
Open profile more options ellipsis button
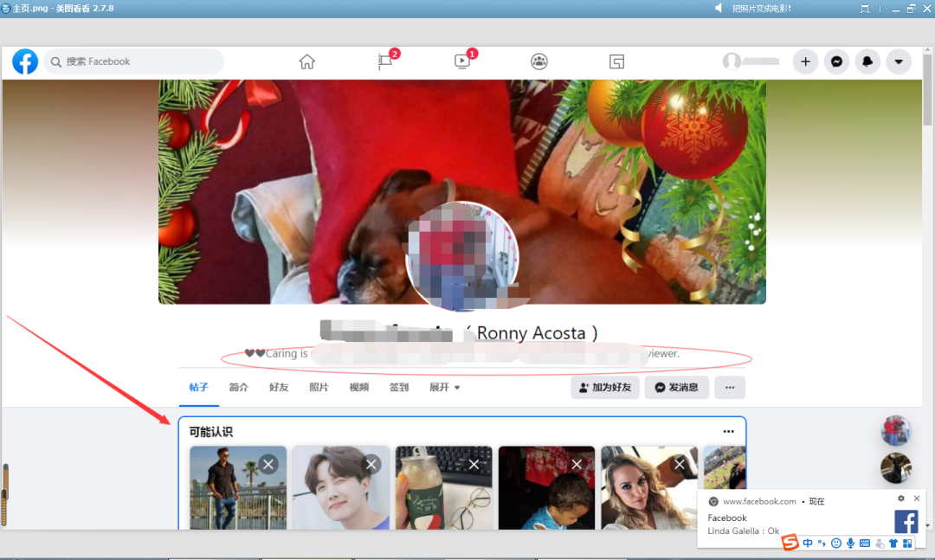[x=730, y=388]
